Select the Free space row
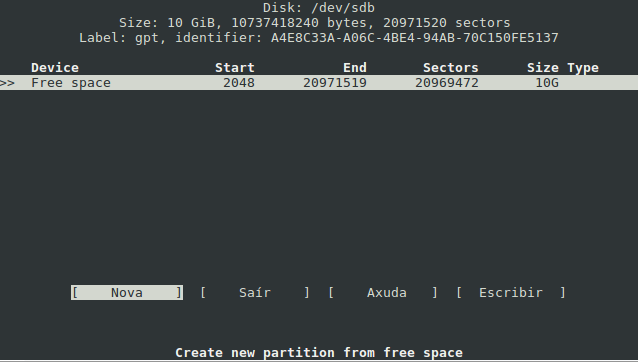 tap(319, 83)
